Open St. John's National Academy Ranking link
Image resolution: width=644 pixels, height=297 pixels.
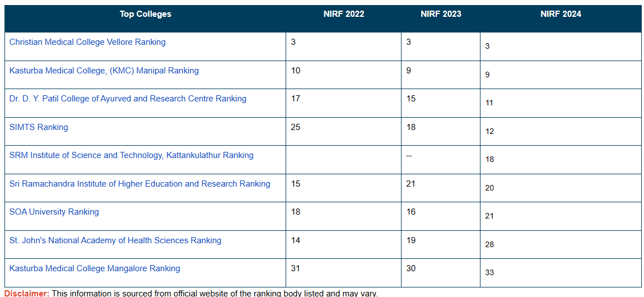coord(115,240)
